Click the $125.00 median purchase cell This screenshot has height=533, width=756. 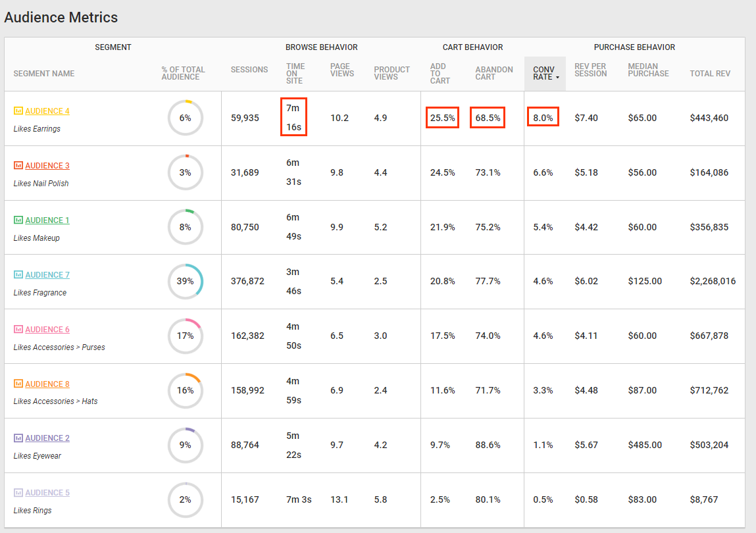coord(645,281)
